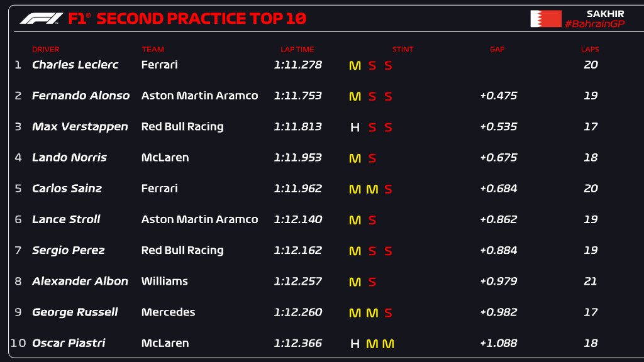The height and width of the screenshot is (362, 644).
Task: Select the DRIVER column header
Action: tap(46, 50)
